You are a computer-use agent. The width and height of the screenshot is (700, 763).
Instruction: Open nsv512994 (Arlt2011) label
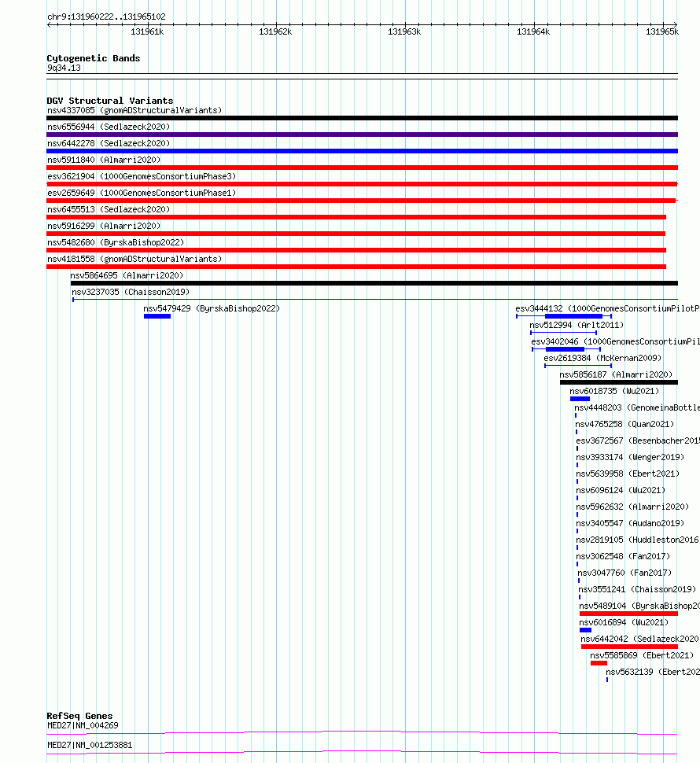[577, 326]
